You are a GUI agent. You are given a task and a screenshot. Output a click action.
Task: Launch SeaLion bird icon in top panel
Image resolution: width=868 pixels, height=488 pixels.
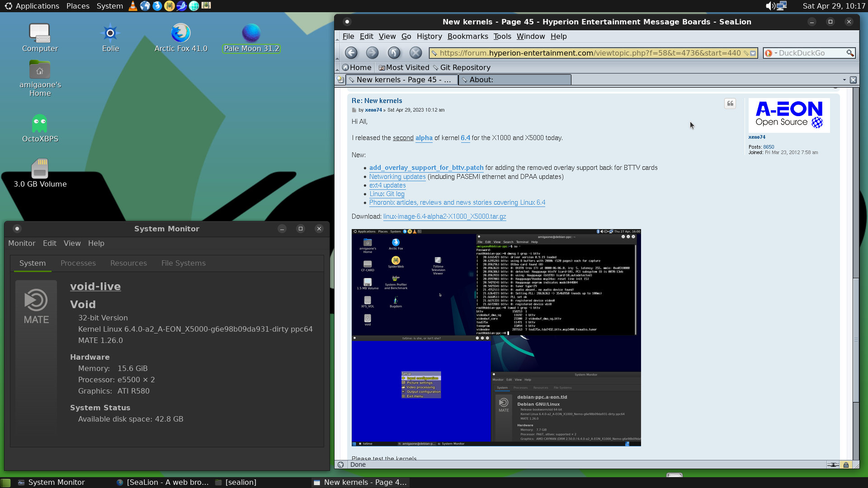(182, 6)
